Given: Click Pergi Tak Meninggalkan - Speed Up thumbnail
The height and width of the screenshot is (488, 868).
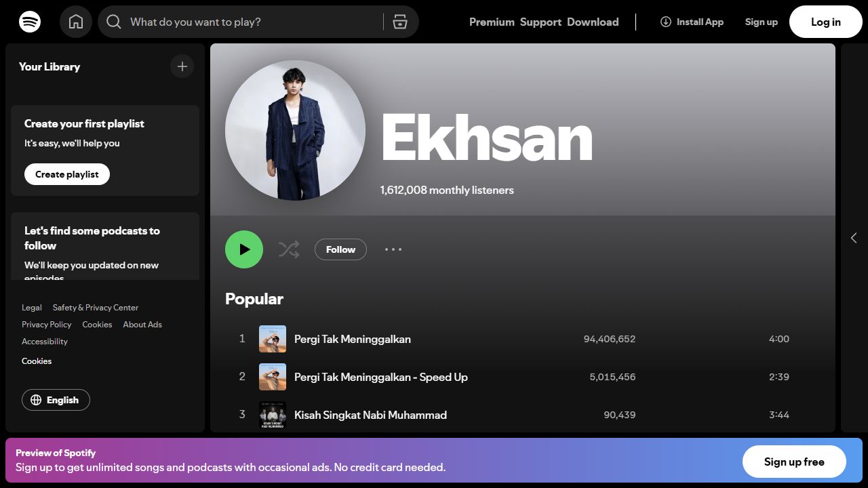Looking at the screenshot, I should [273, 377].
